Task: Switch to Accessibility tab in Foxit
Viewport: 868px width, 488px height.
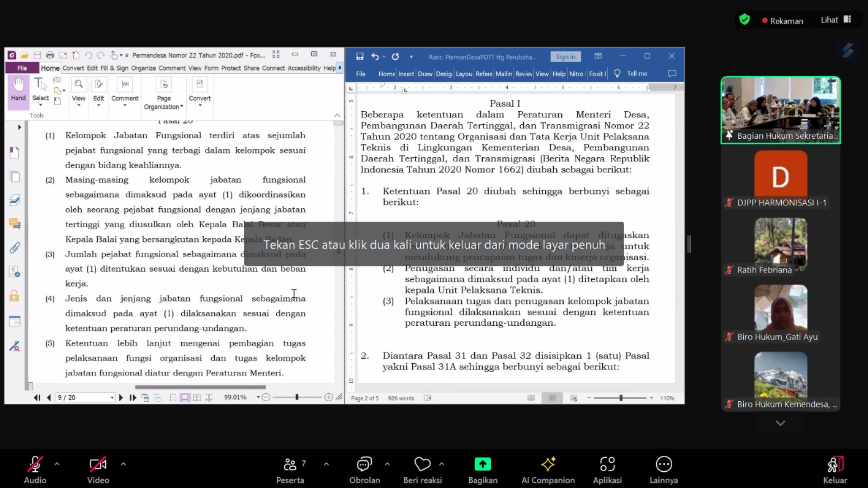Action: [304, 68]
